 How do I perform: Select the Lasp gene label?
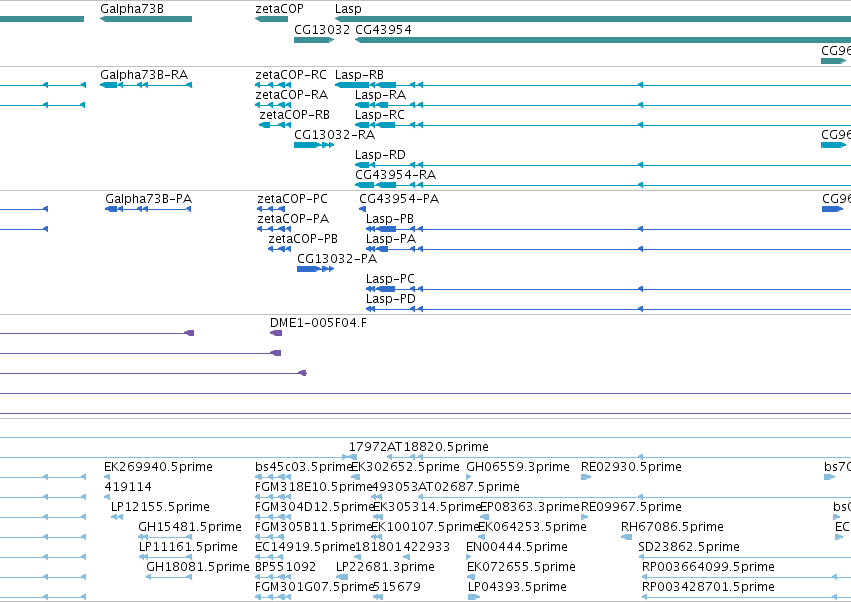[x=348, y=9]
